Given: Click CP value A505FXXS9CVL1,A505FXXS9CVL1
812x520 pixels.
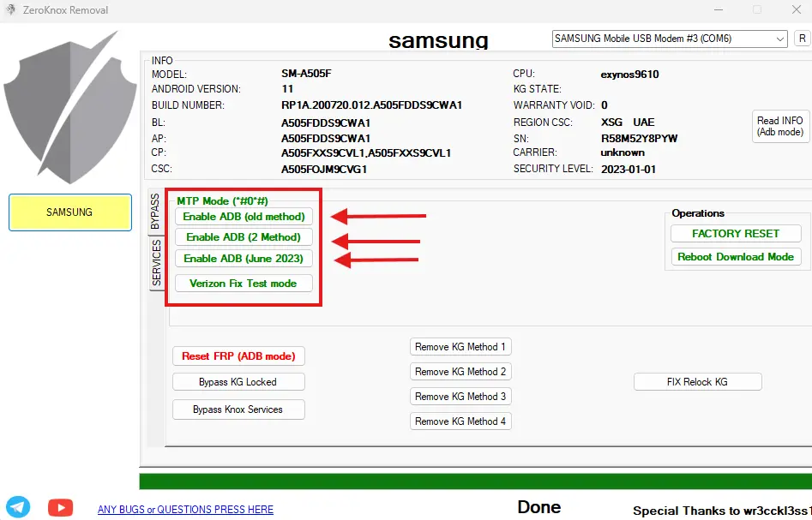Looking at the screenshot, I should [x=366, y=153].
